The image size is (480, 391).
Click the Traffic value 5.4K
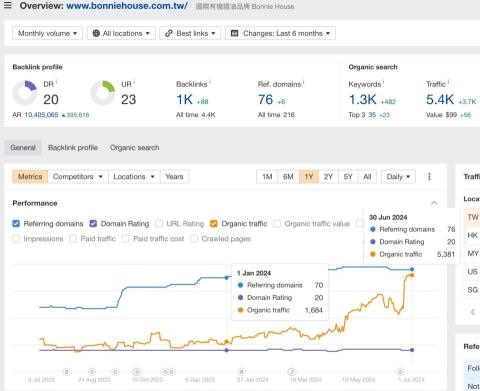[x=440, y=99]
